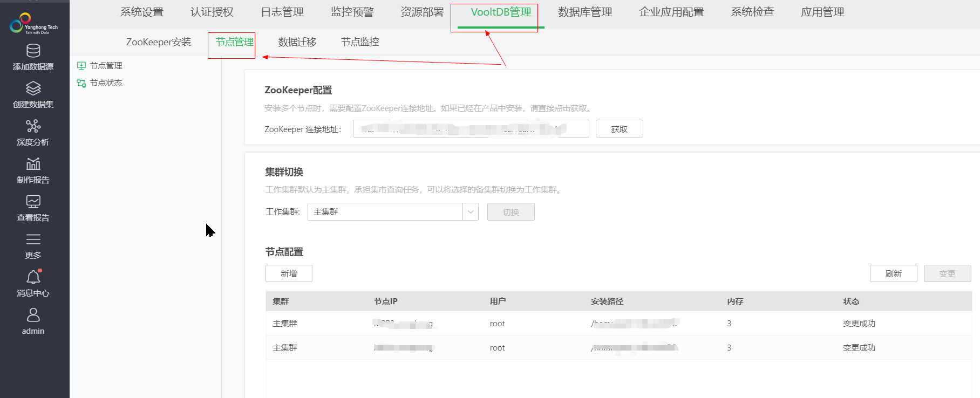This screenshot has height=398, width=980.
Task: Click the 安装路径 column header
Action: (607, 301)
